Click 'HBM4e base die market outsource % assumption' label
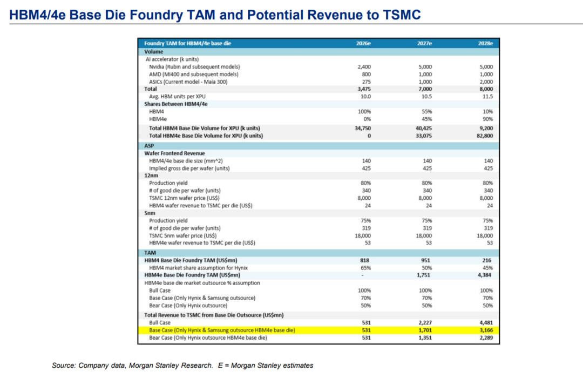 tap(202, 283)
